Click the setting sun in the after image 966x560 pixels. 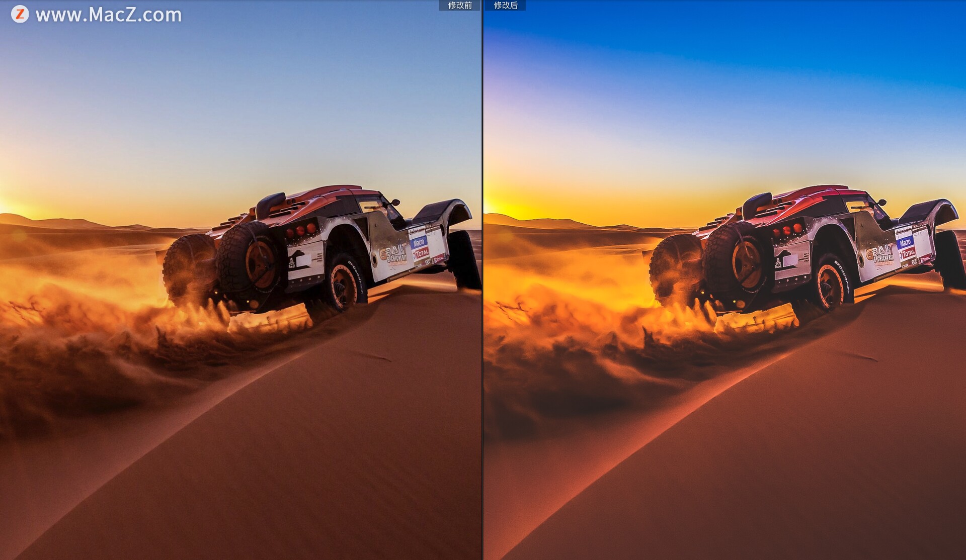click(x=489, y=207)
